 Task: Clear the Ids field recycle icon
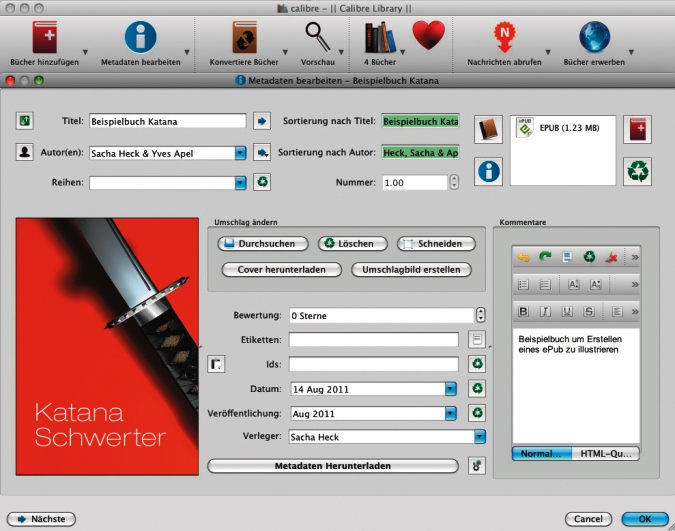tap(477, 364)
